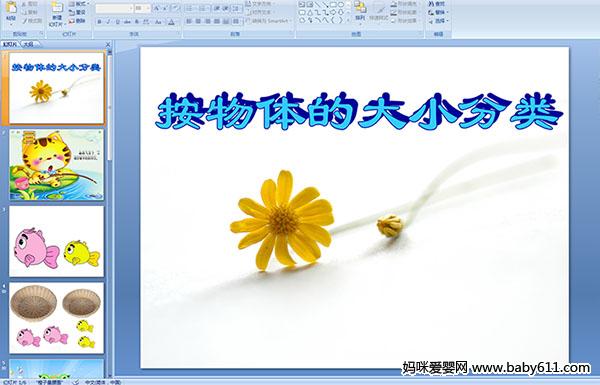Select the blue WordArt title 按物体的大小分类

[x=359, y=112]
